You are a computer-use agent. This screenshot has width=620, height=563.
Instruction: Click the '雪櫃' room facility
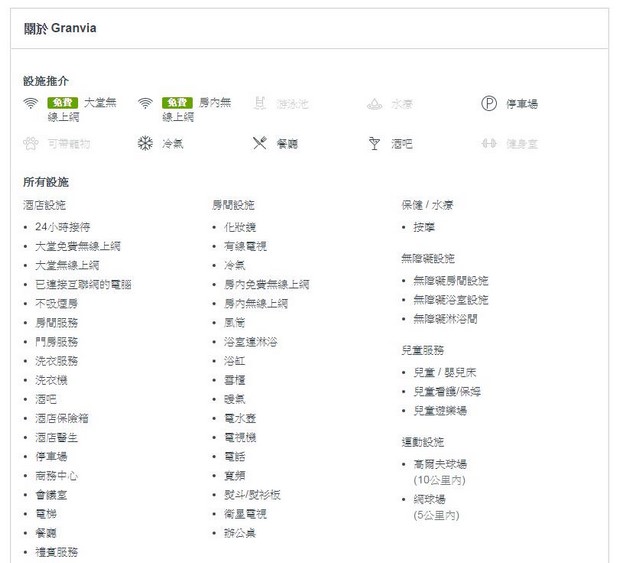coord(235,380)
